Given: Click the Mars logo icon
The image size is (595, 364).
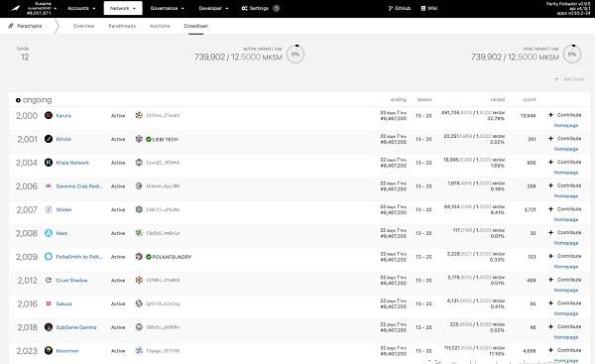Looking at the screenshot, I should pyautogui.click(x=49, y=233).
